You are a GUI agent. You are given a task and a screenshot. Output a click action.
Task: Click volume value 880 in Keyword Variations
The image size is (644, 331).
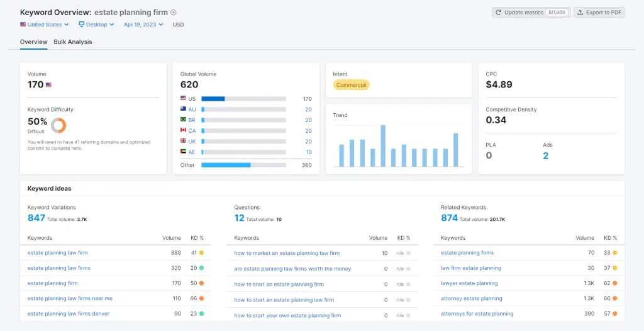[176, 252]
